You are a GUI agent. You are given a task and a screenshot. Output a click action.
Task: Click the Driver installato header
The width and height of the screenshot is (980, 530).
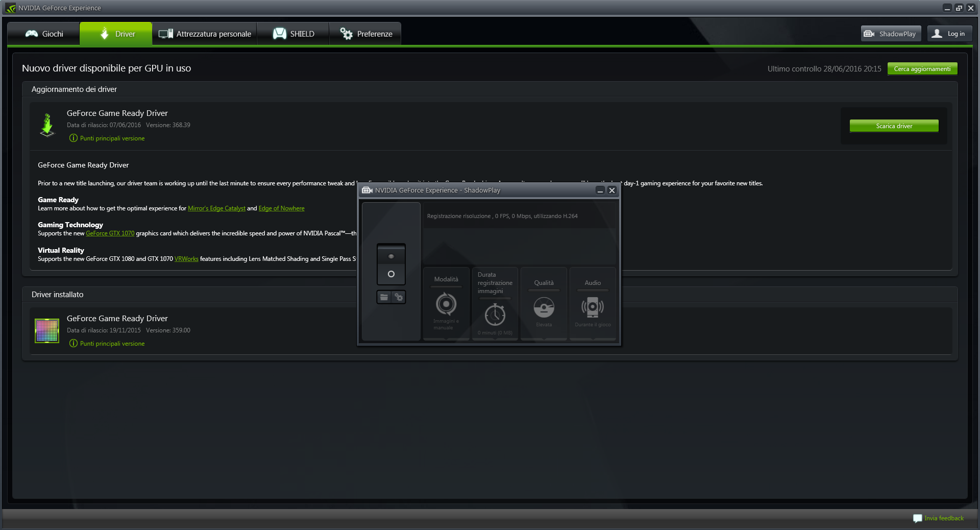[x=57, y=295]
